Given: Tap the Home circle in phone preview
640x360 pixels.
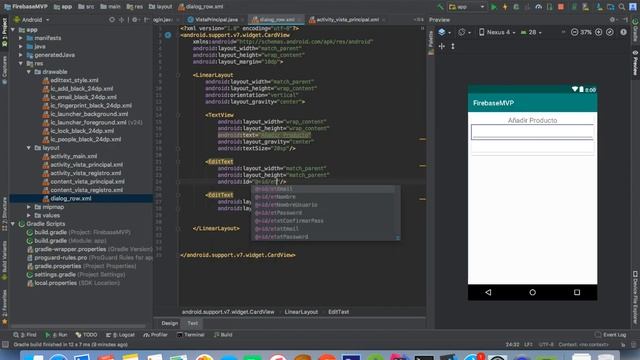Looking at the screenshot, I should (x=532, y=292).
